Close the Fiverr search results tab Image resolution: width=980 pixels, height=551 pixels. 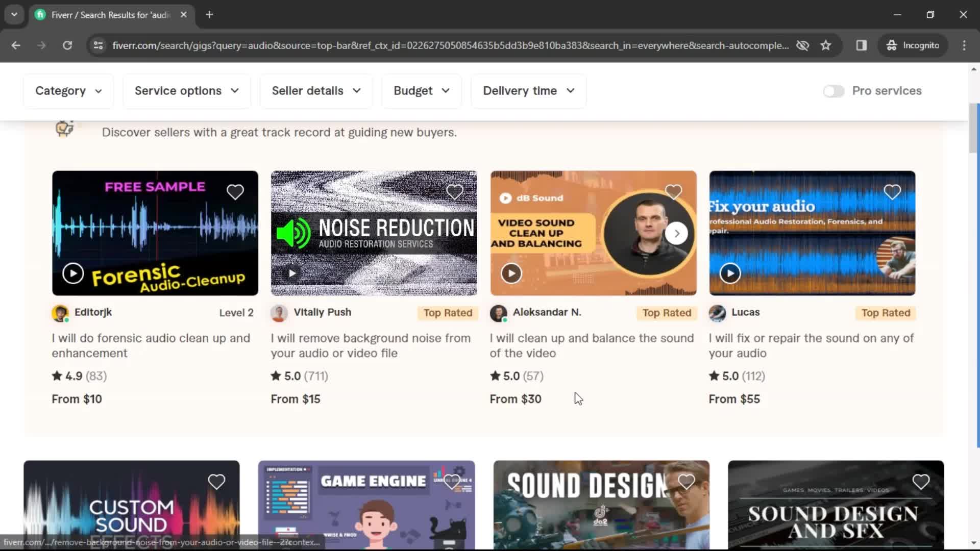tap(184, 15)
